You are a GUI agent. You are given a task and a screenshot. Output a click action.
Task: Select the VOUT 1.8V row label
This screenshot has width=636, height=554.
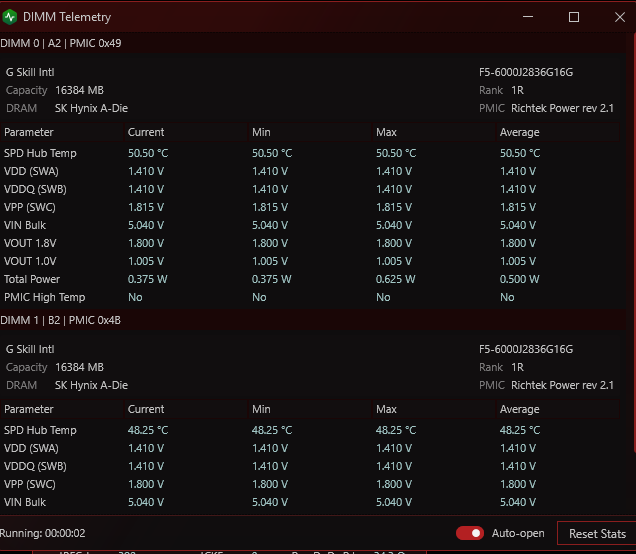[30, 243]
